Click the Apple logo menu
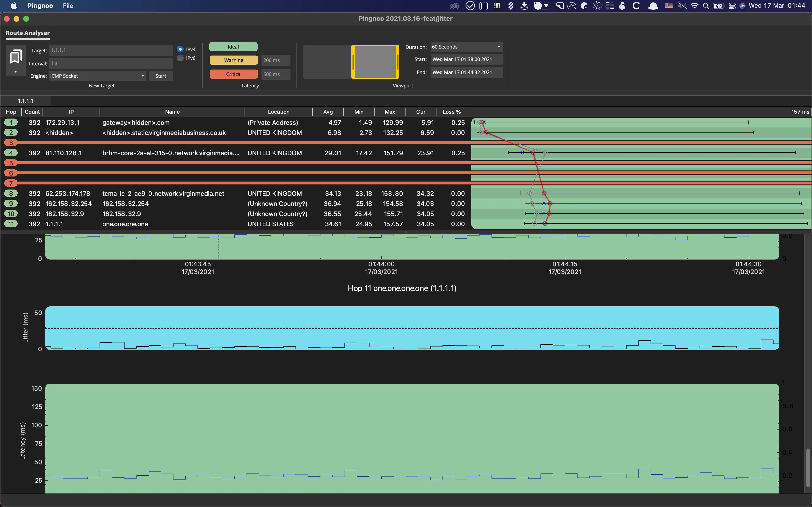This screenshot has height=507, width=812. click(14, 6)
